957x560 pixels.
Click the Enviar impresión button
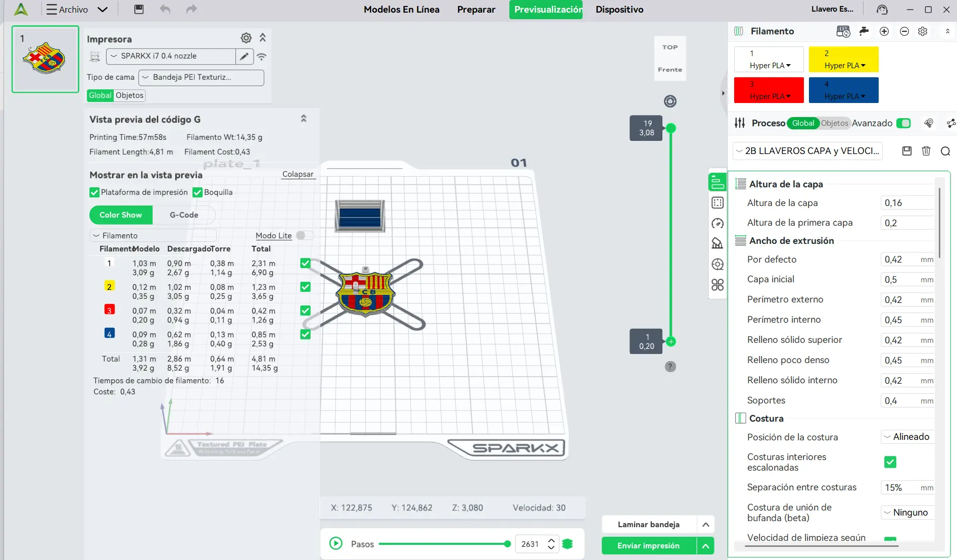point(649,546)
